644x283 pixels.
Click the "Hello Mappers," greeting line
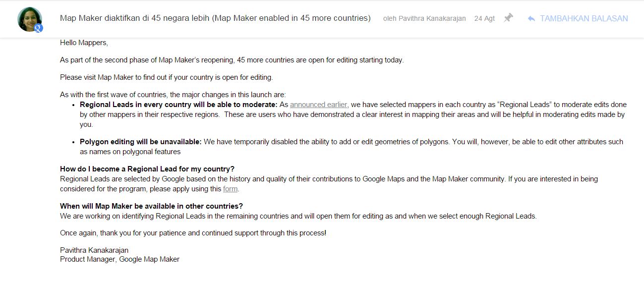tap(84, 43)
